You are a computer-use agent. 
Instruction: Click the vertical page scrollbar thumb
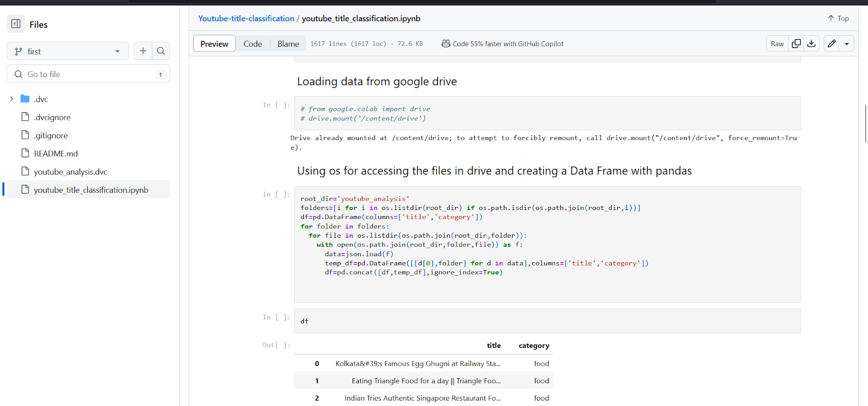(866, 124)
